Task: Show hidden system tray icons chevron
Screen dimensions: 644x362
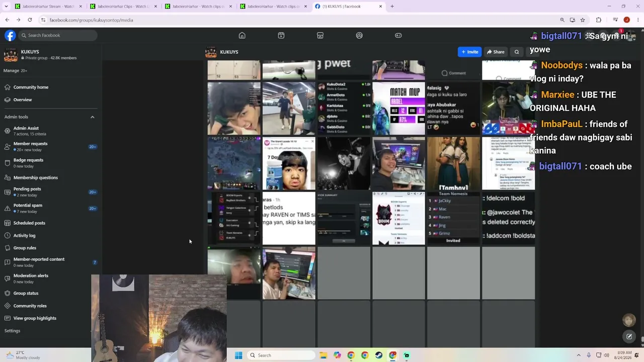Action: tap(579, 355)
